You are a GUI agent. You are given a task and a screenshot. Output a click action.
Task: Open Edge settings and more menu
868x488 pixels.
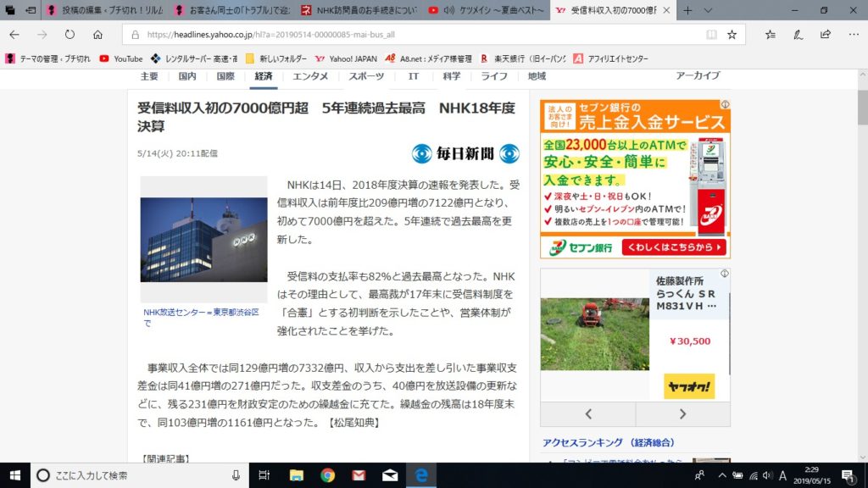[854, 34]
